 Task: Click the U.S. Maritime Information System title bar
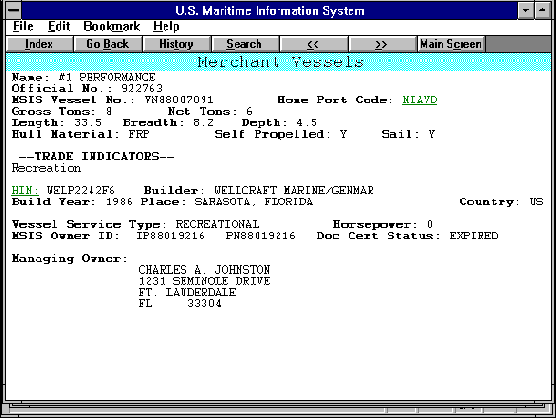(269, 11)
